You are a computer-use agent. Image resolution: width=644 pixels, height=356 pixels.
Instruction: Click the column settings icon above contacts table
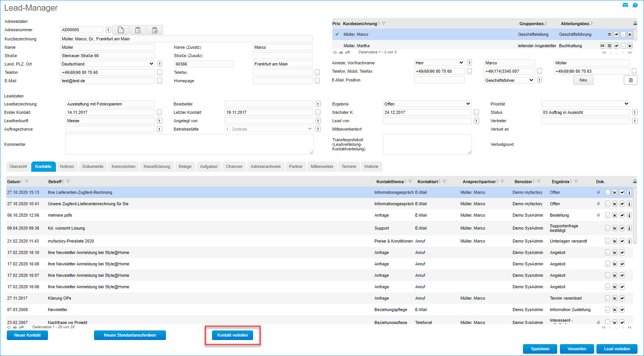click(635, 181)
